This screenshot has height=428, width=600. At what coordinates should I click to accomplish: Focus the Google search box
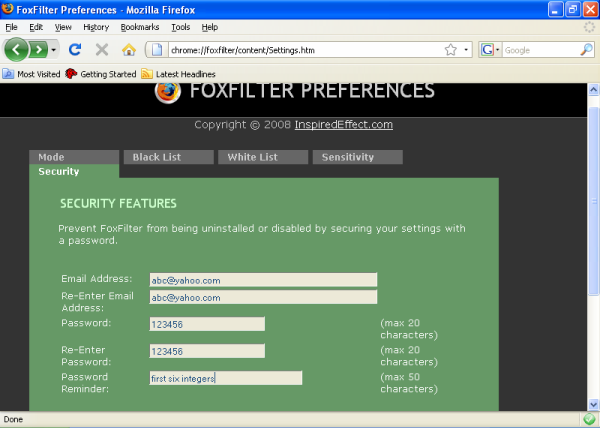(540, 50)
